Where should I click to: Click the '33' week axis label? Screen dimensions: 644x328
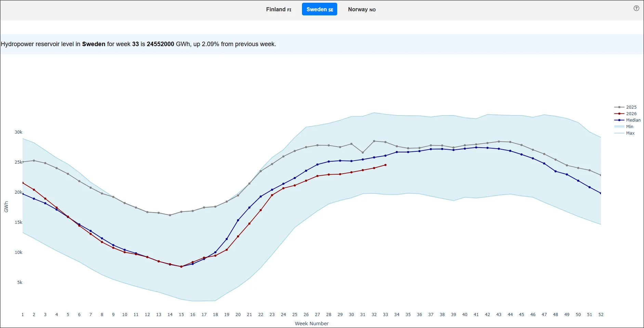click(385, 315)
